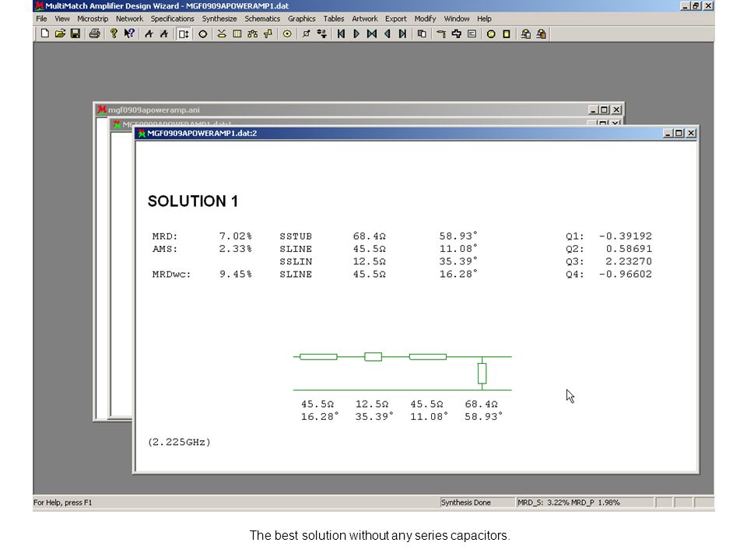This screenshot has width=747, height=560.
Task: Open the Specifications menu
Action: (x=173, y=19)
